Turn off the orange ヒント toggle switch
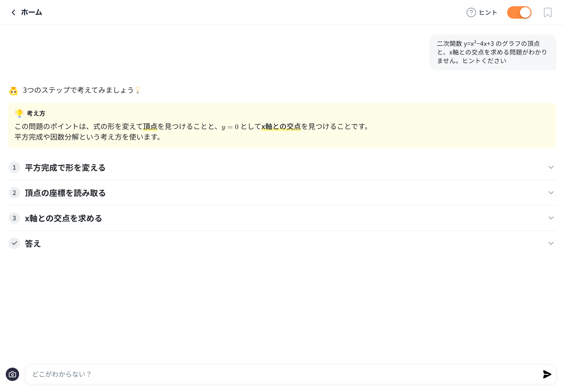Viewport: 564px width, 392px height. coord(519,12)
